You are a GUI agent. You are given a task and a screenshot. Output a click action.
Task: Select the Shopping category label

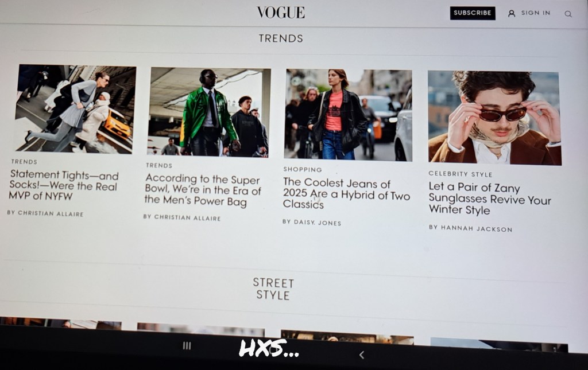coord(303,170)
